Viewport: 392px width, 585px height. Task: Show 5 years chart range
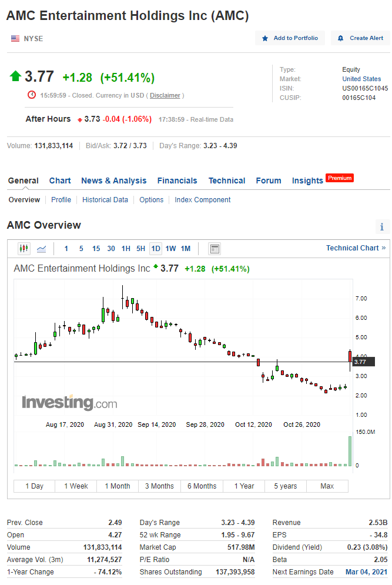285,486
